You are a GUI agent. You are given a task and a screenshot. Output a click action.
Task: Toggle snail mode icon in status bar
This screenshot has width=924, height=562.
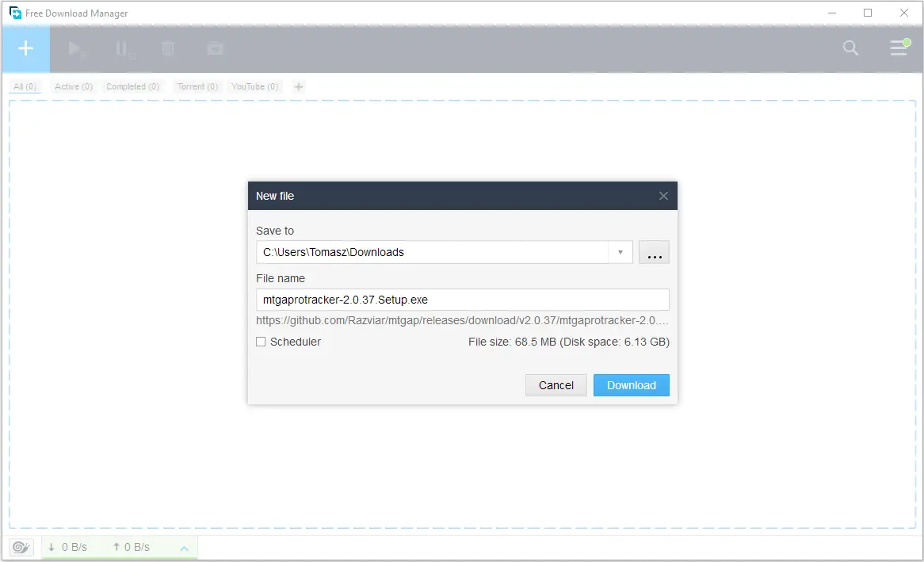point(21,547)
